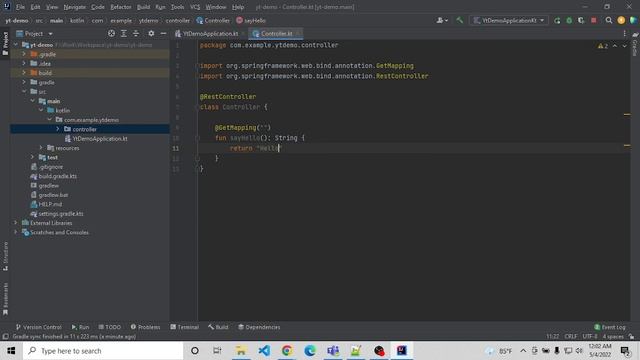Open File Explorer from taskbar

(241, 351)
